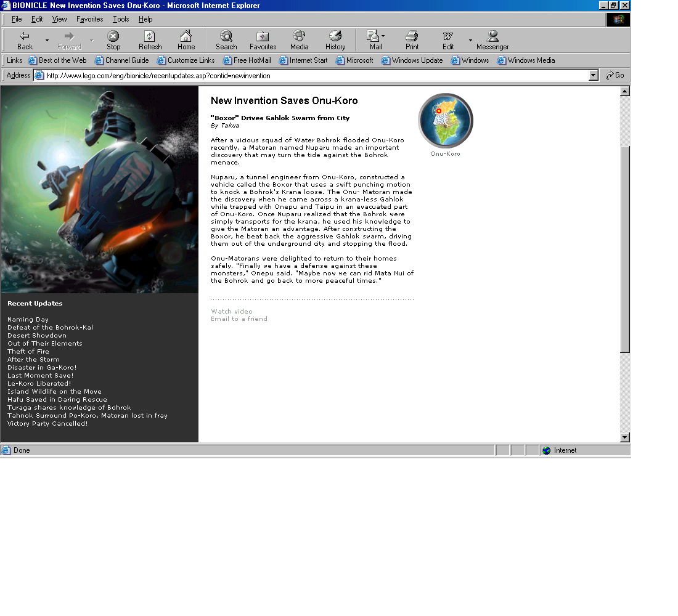Open the Channel Guide links-bar item

coord(122,60)
